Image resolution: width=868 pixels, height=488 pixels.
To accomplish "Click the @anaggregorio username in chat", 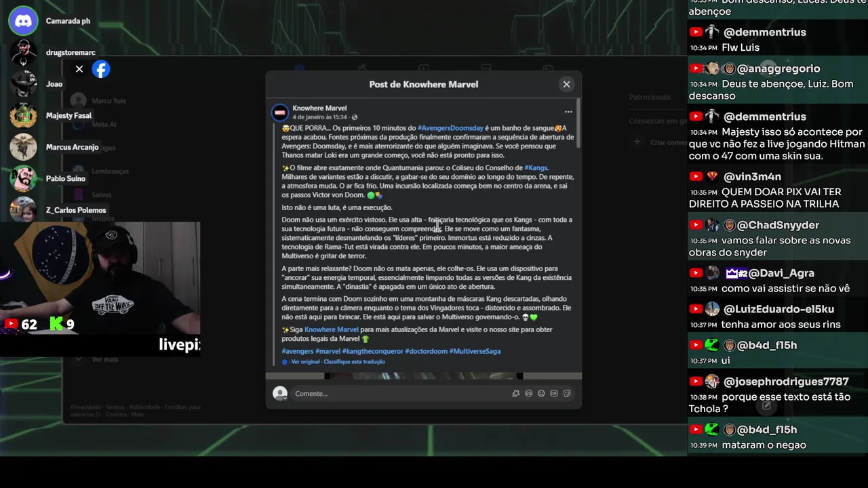I will [x=778, y=68].
